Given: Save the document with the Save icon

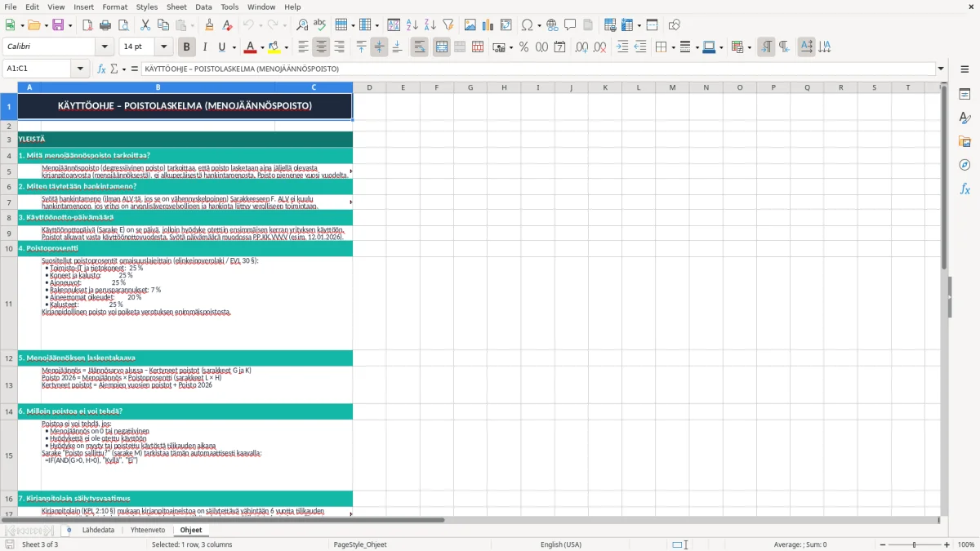Looking at the screenshot, I should [58, 25].
